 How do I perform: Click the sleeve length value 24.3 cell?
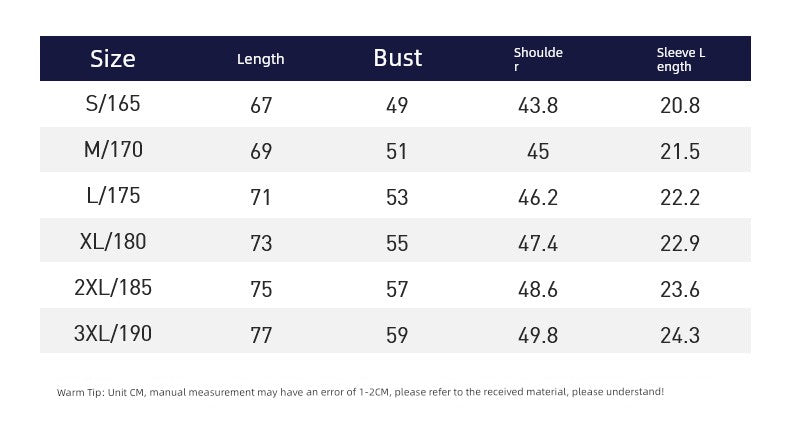680,335
